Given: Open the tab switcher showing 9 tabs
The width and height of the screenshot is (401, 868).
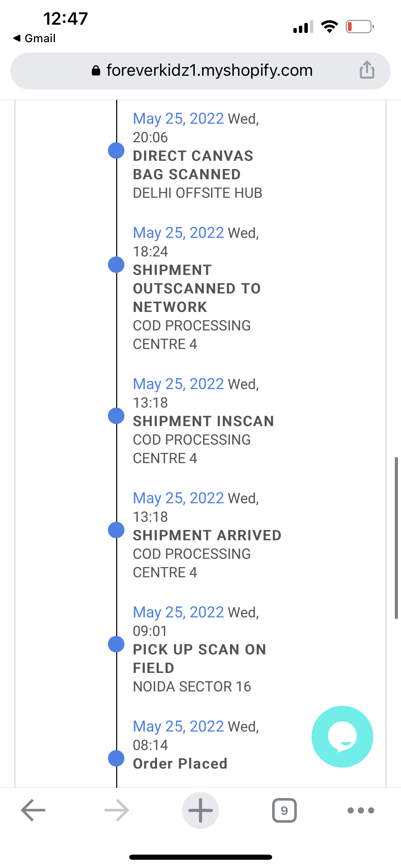Looking at the screenshot, I should point(284,810).
